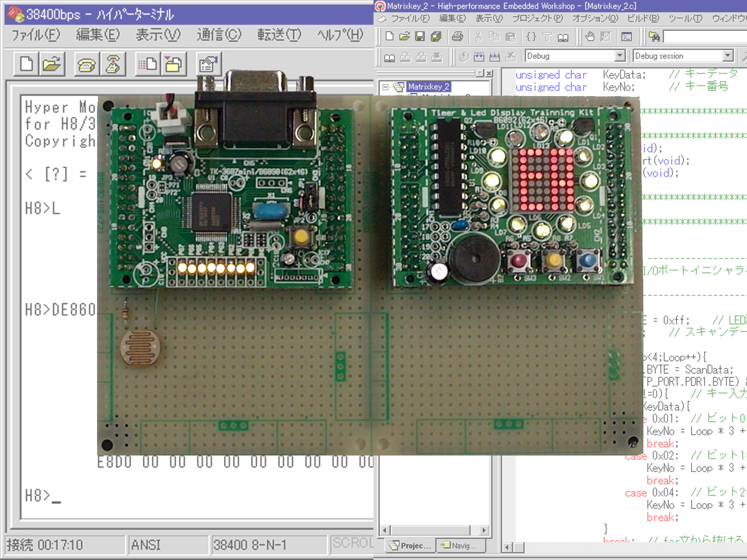Image resolution: width=747 pixels, height=560 pixels.
Task: Open the Debug session dropdown
Action: point(727,56)
